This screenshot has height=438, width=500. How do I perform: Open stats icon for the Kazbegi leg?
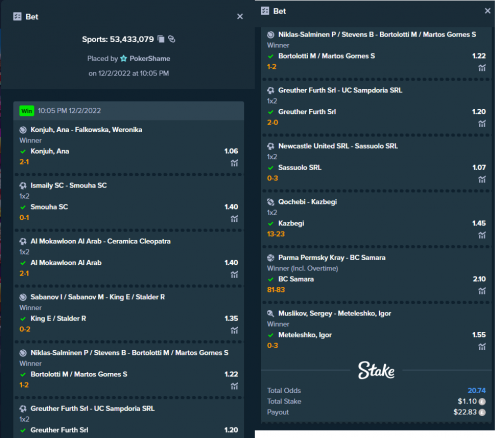point(482,235)
